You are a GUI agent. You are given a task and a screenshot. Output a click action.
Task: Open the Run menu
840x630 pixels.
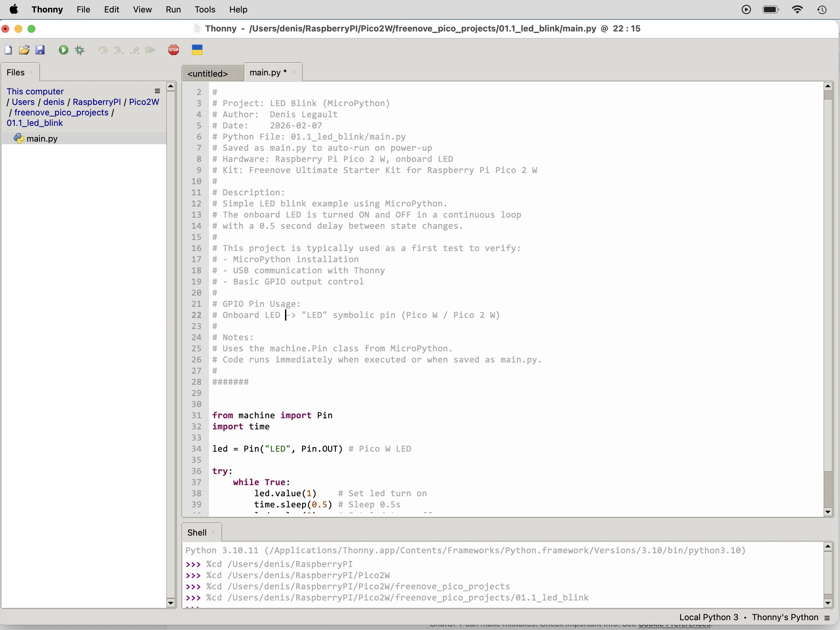pos(173,10)
